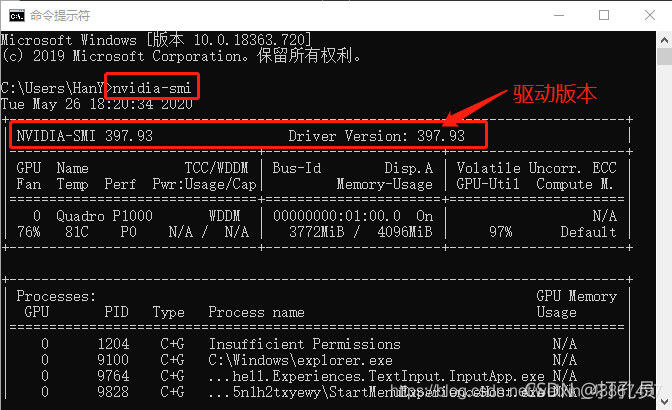Close the Command Prompt window
This screenshot has width=672, height=410.
click(650, 15)
